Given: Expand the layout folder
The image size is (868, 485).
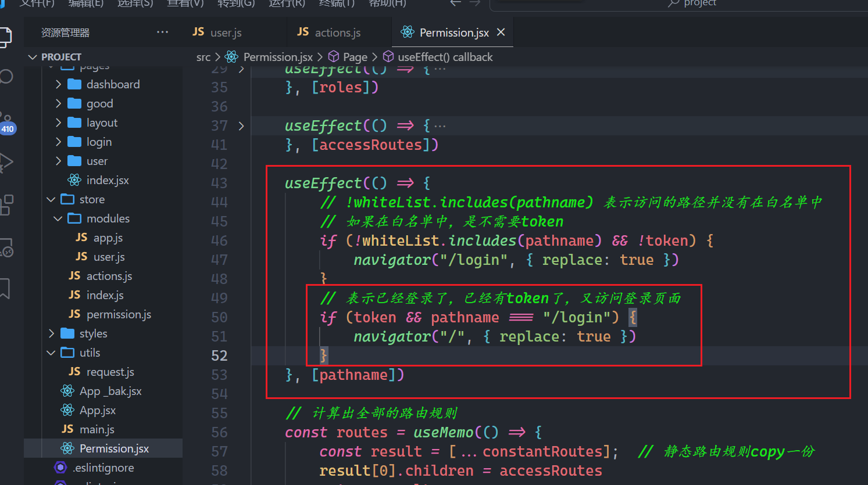Looking at the screenshot, I should (x=58, y=123).
